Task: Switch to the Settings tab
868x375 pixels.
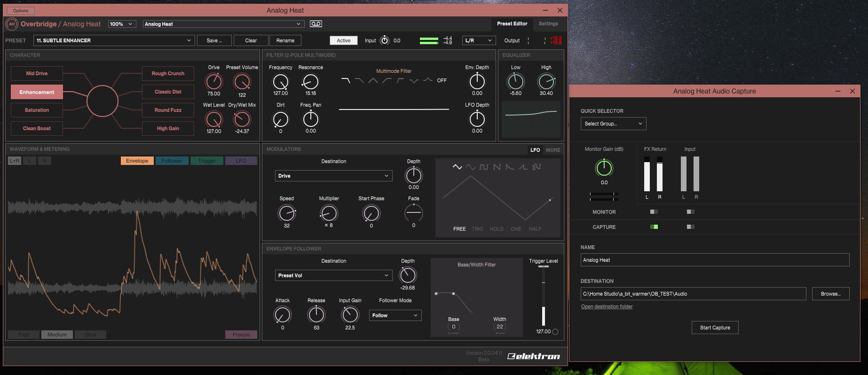Action: click(x=548, y=23)
